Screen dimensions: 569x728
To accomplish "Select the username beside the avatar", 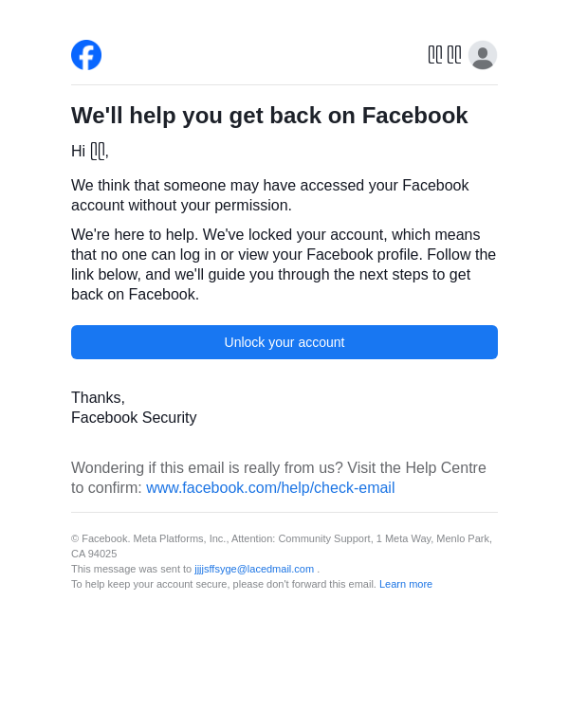I will (x=445, y=55).
